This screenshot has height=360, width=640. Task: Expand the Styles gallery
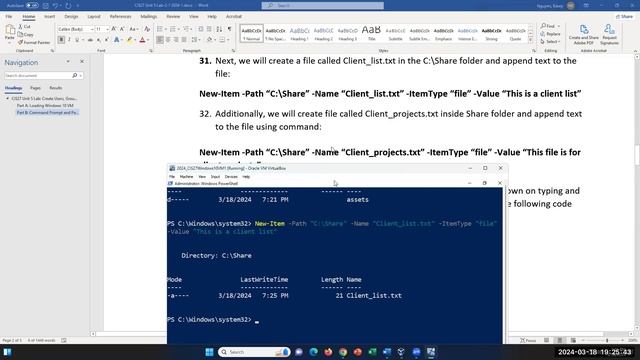coord(531,40)
